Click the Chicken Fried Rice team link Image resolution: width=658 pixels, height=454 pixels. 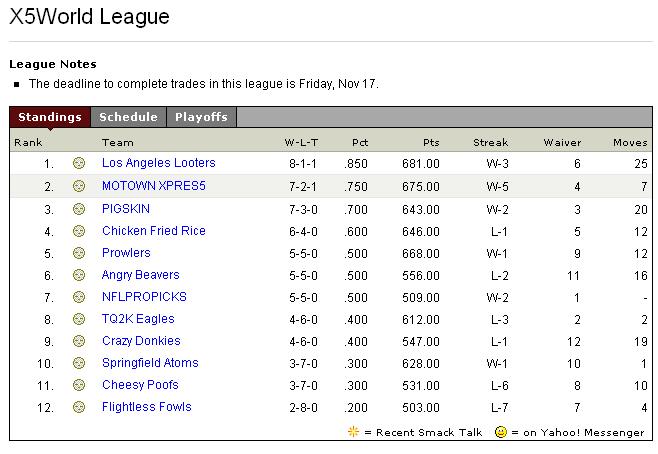(x=153, y=231)
